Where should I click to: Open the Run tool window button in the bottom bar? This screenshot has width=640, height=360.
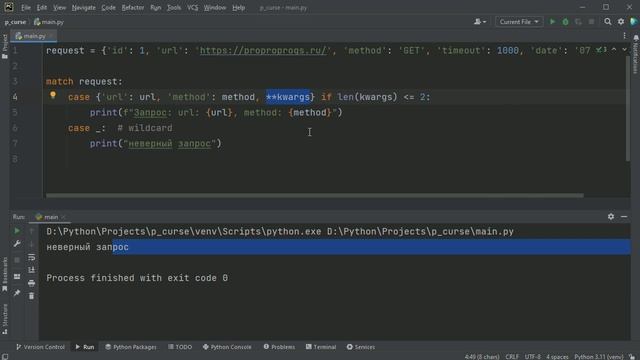pyautogui.click(x=85, y=347)
